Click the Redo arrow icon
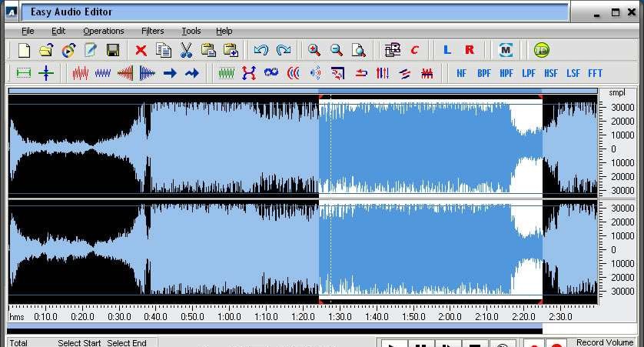This screenshot has width=644, height=347. (284, 51)
